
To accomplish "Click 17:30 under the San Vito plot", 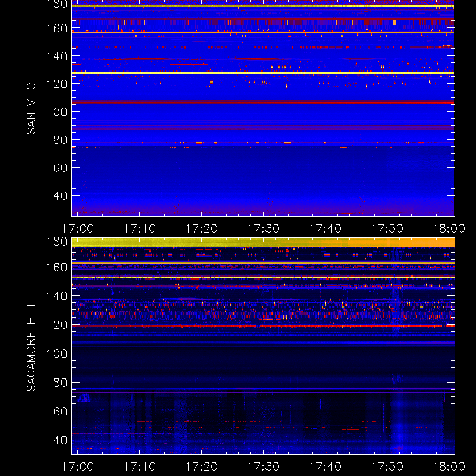I will pos(264,228).
